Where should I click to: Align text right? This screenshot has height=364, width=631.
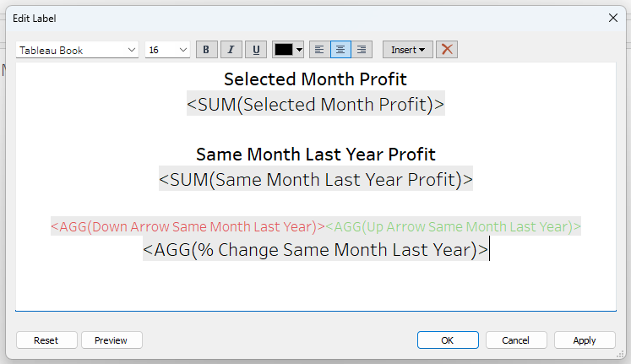click(362, 50)
